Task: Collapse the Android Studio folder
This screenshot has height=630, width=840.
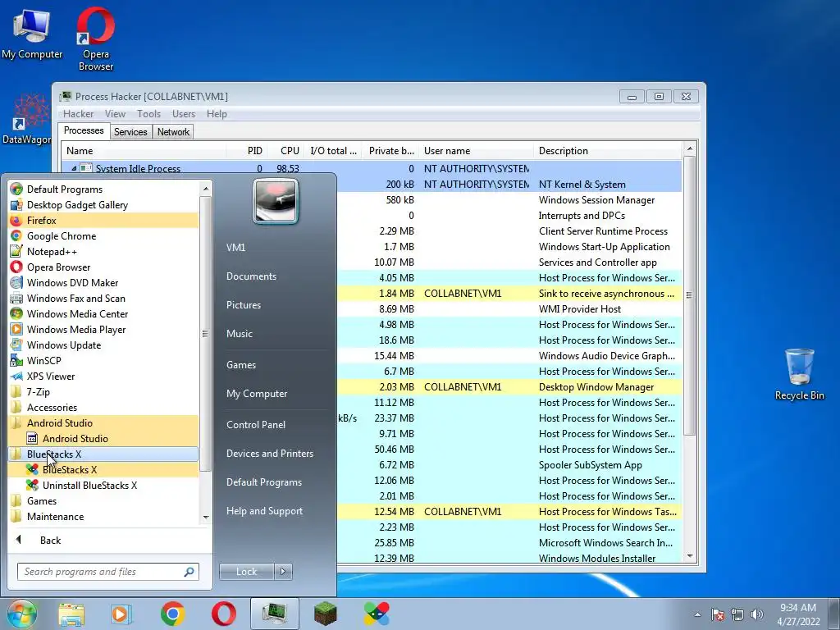Action: click(x=103, y=422)
